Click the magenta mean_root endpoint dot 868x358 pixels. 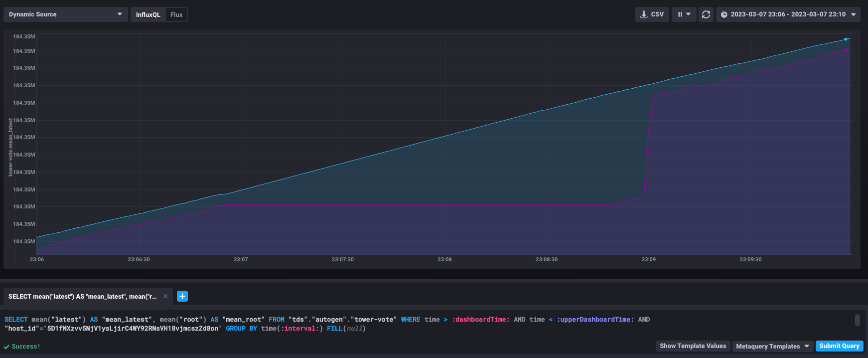846,50
